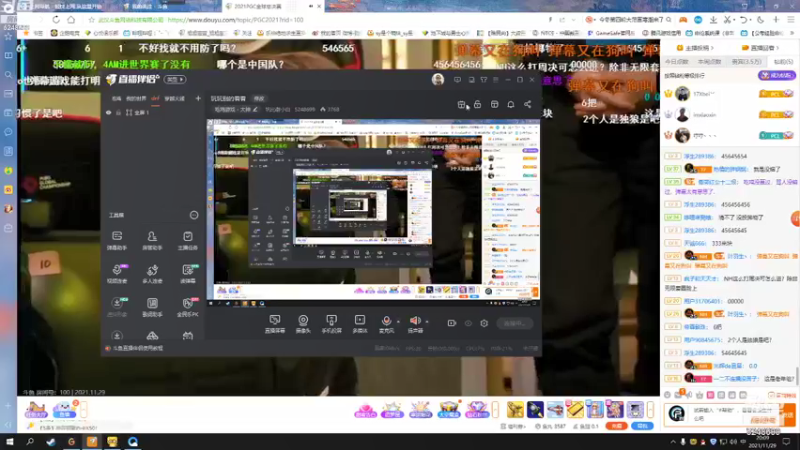Click the gold bar gift icon
800x450 pixels.
575,409
